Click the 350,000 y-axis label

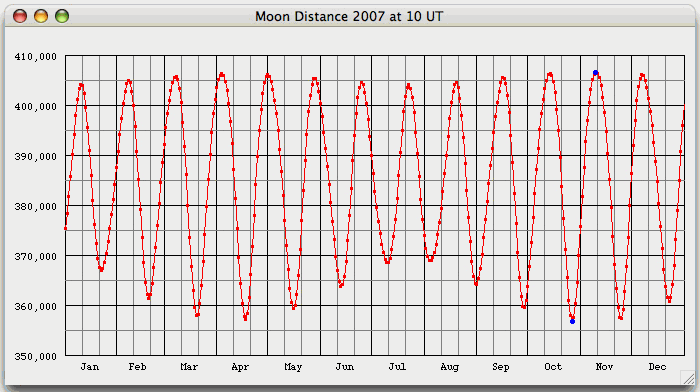point(36,357)
